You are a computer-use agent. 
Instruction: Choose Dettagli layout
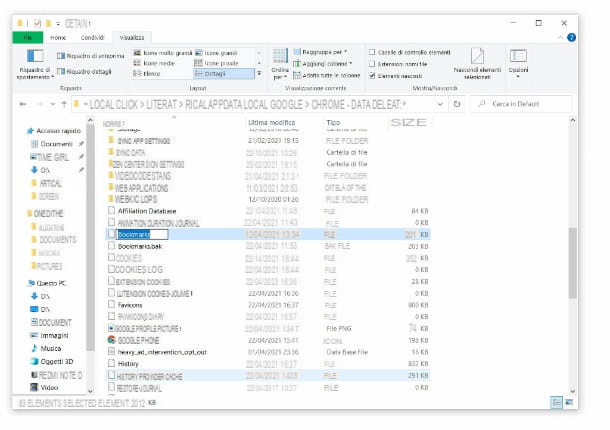coord(224,74)
